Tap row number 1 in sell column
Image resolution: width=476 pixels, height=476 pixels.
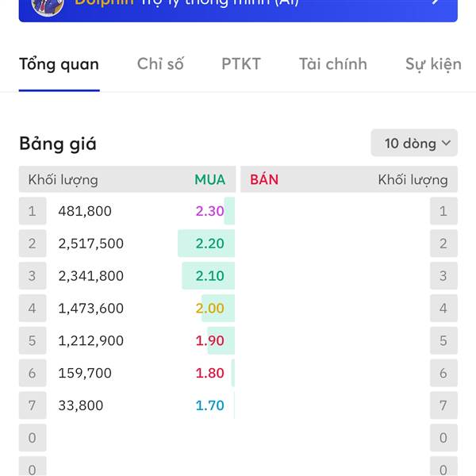click(x=443, y=211)
